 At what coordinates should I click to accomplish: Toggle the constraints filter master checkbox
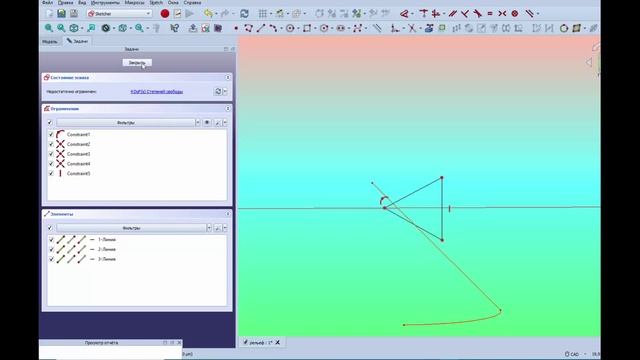50,122
